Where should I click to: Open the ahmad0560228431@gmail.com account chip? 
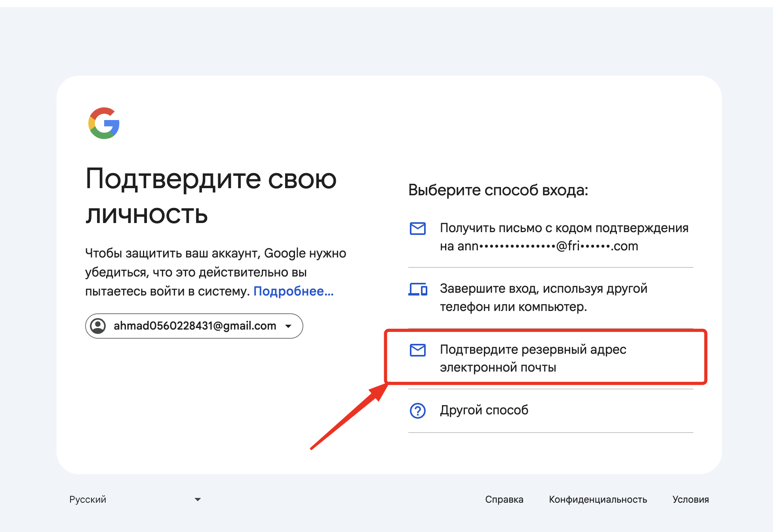tap(194, 326)
